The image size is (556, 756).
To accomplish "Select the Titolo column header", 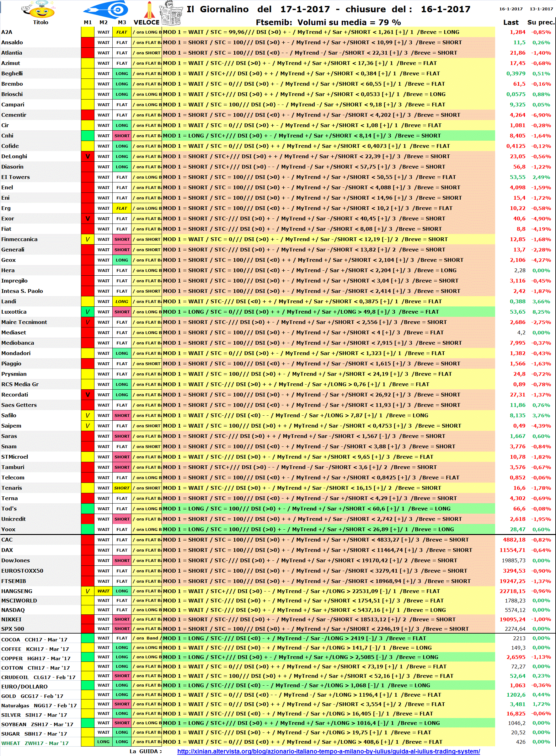I will click(41, 22).
